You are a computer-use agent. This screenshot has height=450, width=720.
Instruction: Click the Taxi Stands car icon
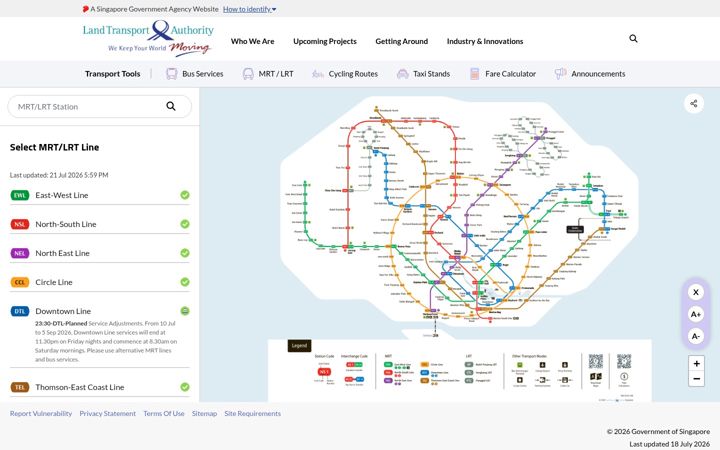(402, 73)
